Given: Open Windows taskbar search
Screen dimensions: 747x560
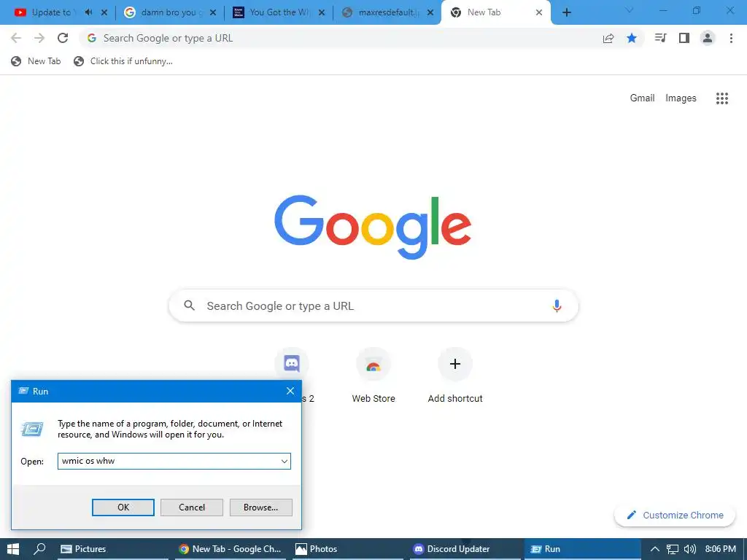Looking at the screenshot, I should pyautogui.click(x=39, y=549).
